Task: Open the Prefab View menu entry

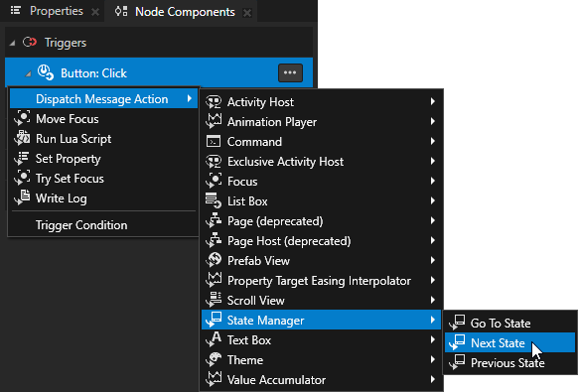Action: click(321, 260)
